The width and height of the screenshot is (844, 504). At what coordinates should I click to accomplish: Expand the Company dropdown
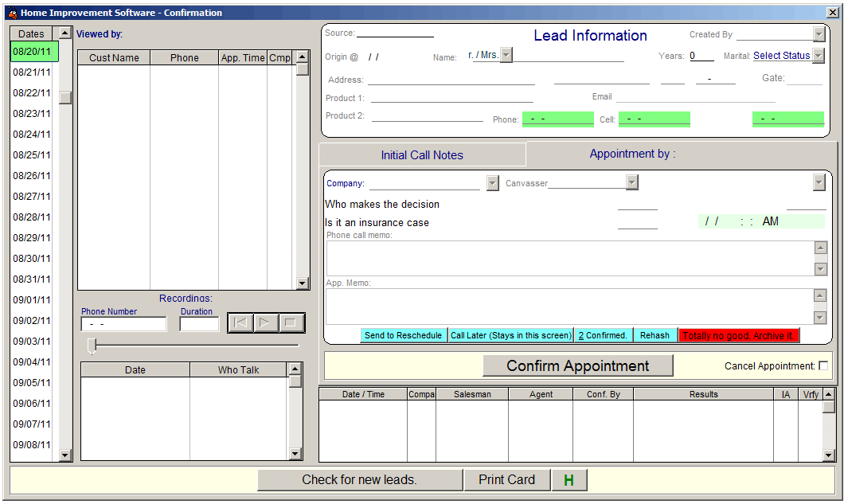(x=493, y=183)
